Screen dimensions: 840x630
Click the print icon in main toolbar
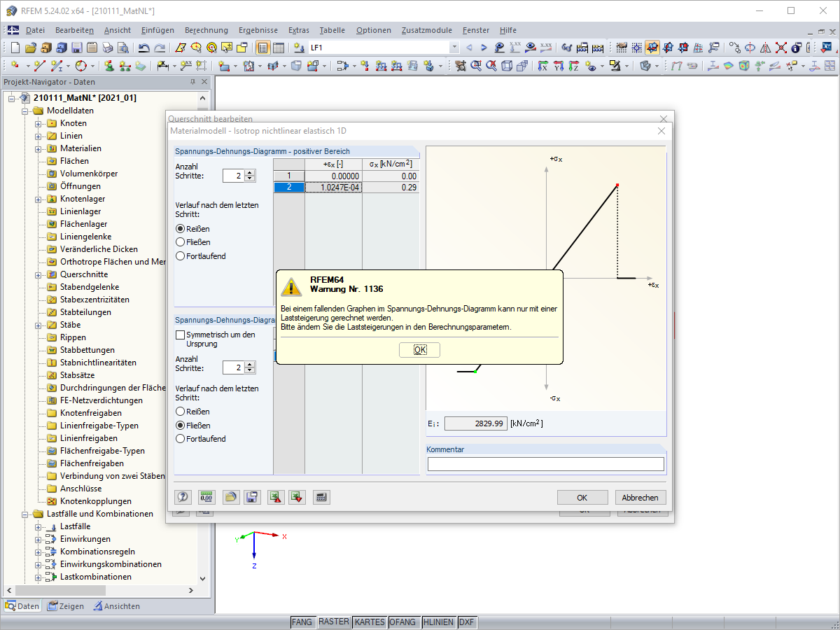point(108,48)
